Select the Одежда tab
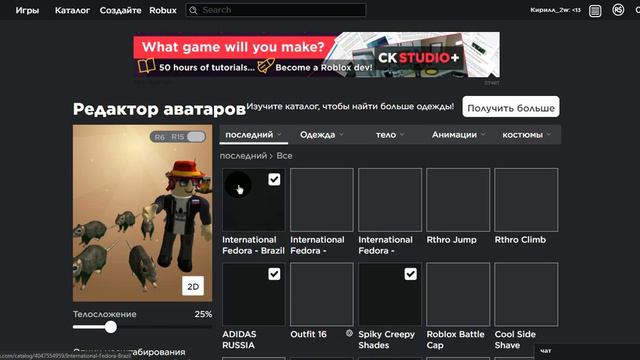This screenshot has height=360, width=640. (x=318, y=135)
